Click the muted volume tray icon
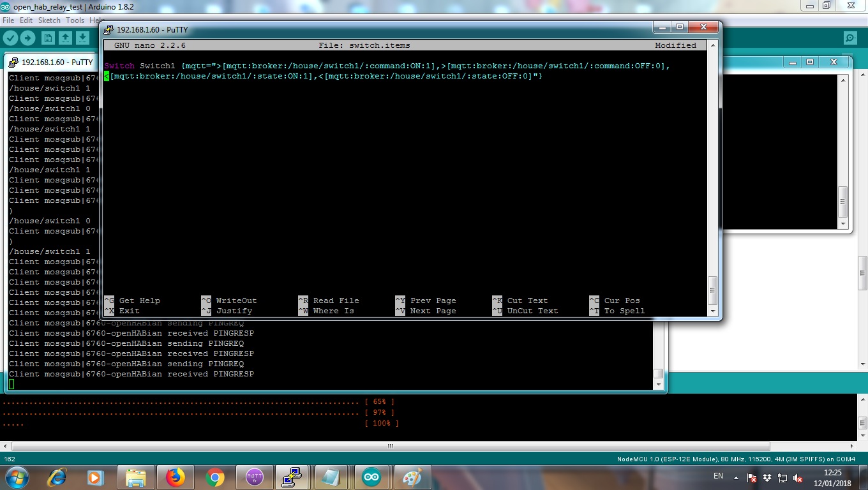Image resolution: width=868 pixels, height=490 pixels. tap(798, 478)
